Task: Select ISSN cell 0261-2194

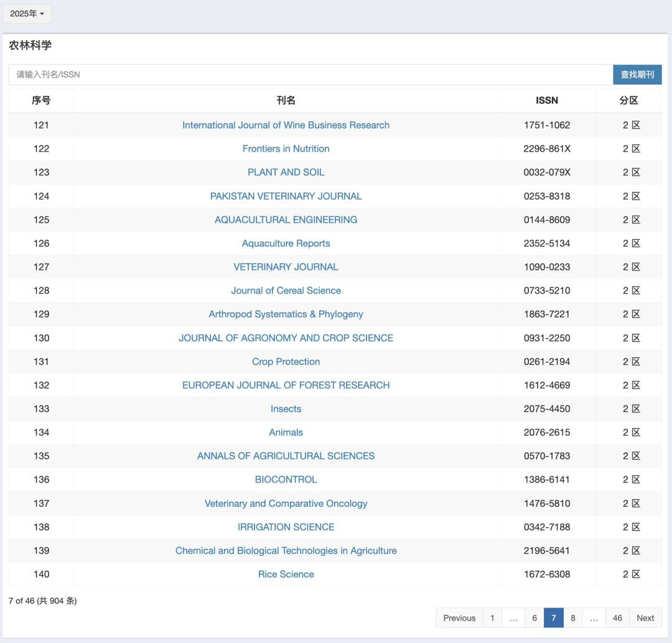Action: (x=547, y=361)
